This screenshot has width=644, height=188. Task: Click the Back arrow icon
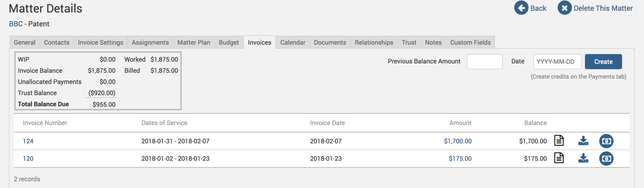(521, 8)
